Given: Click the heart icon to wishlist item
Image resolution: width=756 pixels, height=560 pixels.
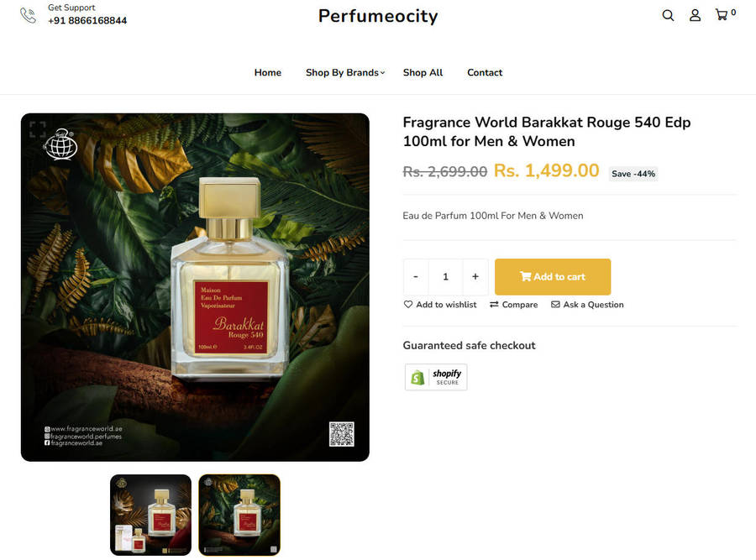Looking at the screenshot, I should click(x=407, y=304).
